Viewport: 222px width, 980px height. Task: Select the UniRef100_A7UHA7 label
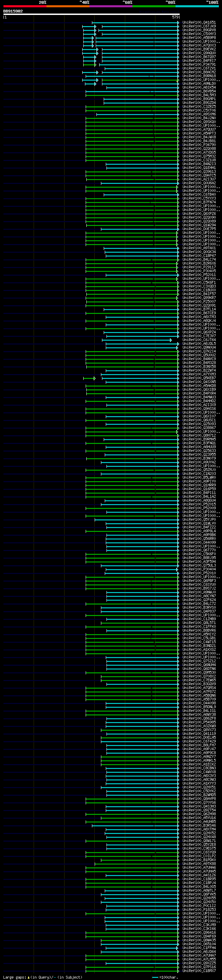coord(199,955)
